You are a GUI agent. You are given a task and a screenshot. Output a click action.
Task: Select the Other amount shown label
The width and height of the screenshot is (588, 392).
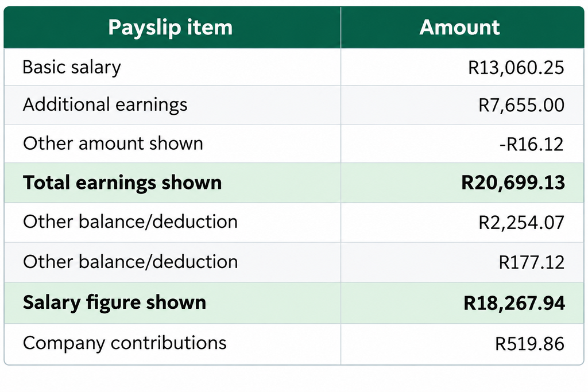113,143
